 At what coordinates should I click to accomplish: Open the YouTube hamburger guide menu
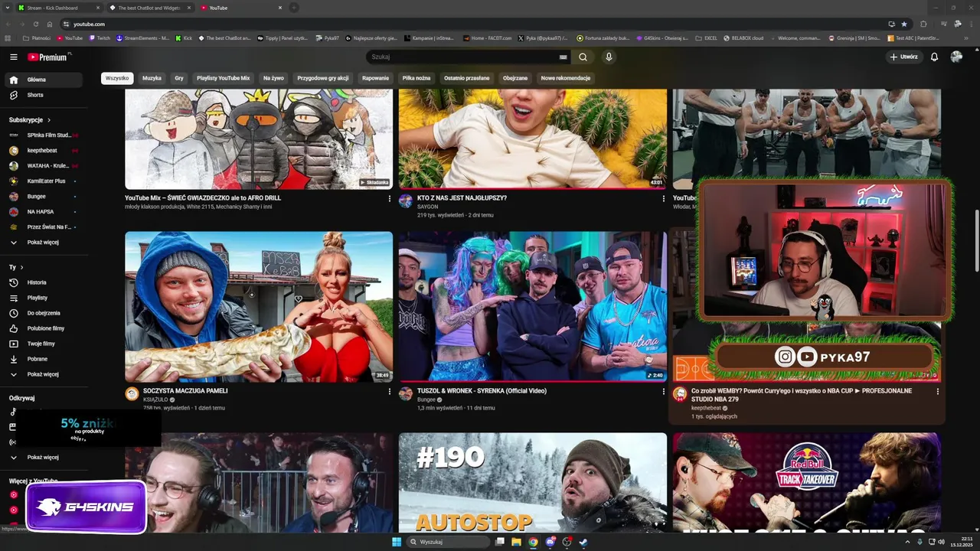(13, 57)
